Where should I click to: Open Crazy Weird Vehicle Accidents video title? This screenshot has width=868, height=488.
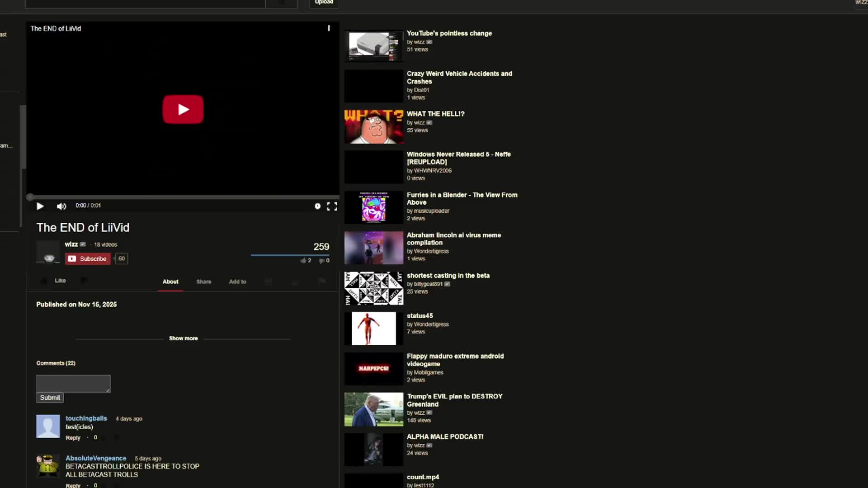459,77
